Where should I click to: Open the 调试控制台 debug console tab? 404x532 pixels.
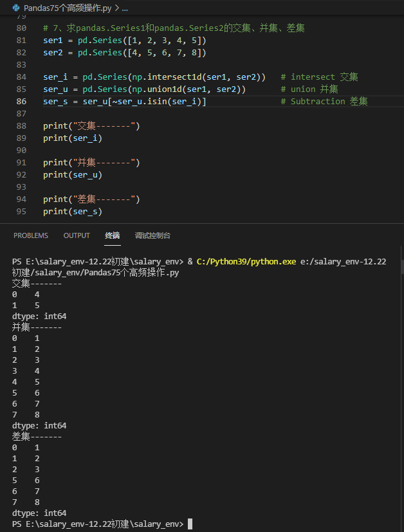pos(152,235)
